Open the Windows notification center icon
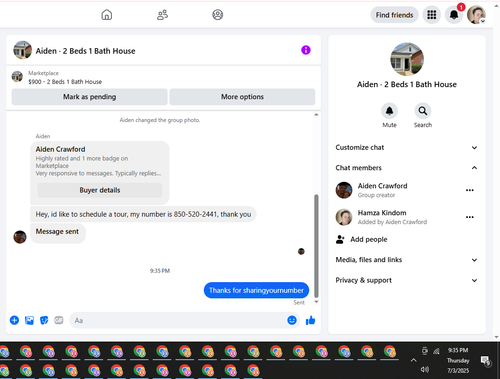This screenshot has height=379, width=500. coord(485,360)
